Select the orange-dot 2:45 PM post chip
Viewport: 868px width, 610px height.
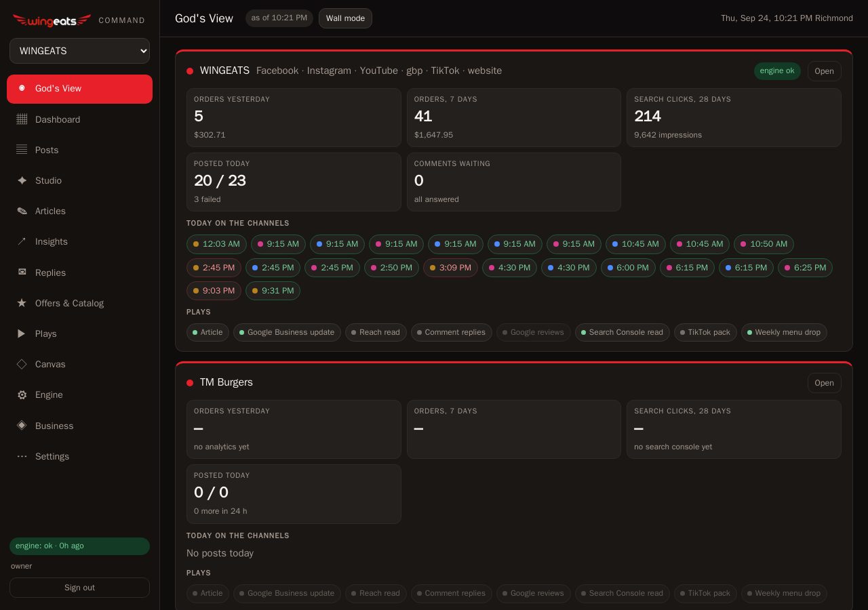coord(214,268)
